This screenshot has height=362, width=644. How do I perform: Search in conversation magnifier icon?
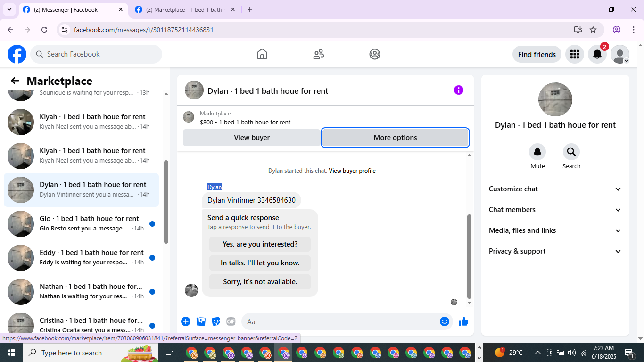[x=571, y=152]
